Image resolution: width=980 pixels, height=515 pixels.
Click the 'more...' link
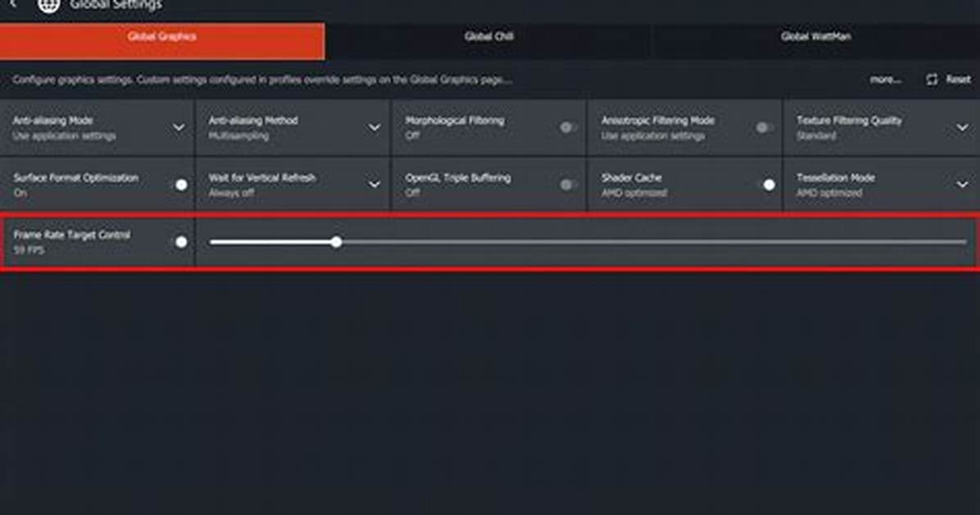pyautogui.click(x=885, y=80)
